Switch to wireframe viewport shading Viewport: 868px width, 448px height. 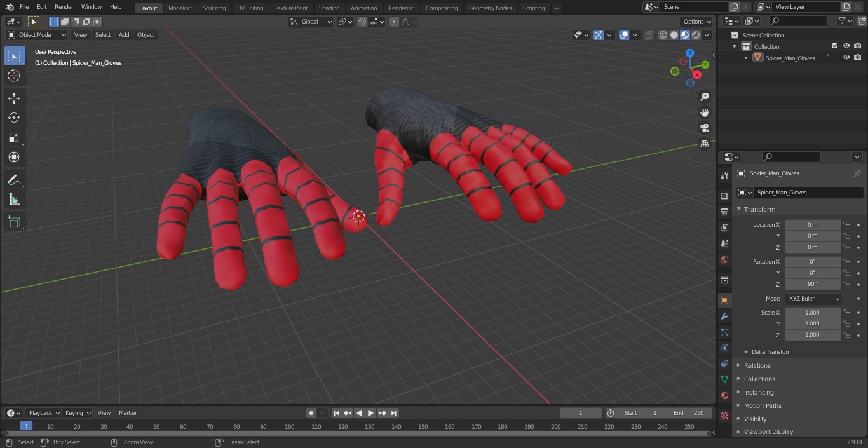pyautogui.click(x=663, y=35)
